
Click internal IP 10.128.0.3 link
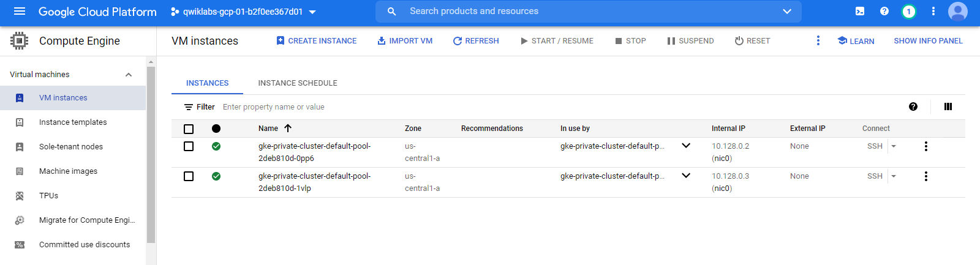tap(730, 176)
